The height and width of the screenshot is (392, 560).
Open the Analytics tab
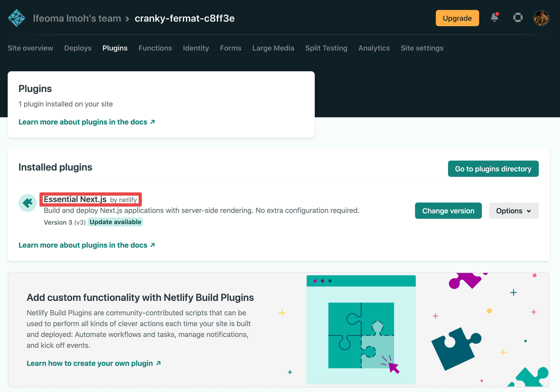(x=374, y=48)
